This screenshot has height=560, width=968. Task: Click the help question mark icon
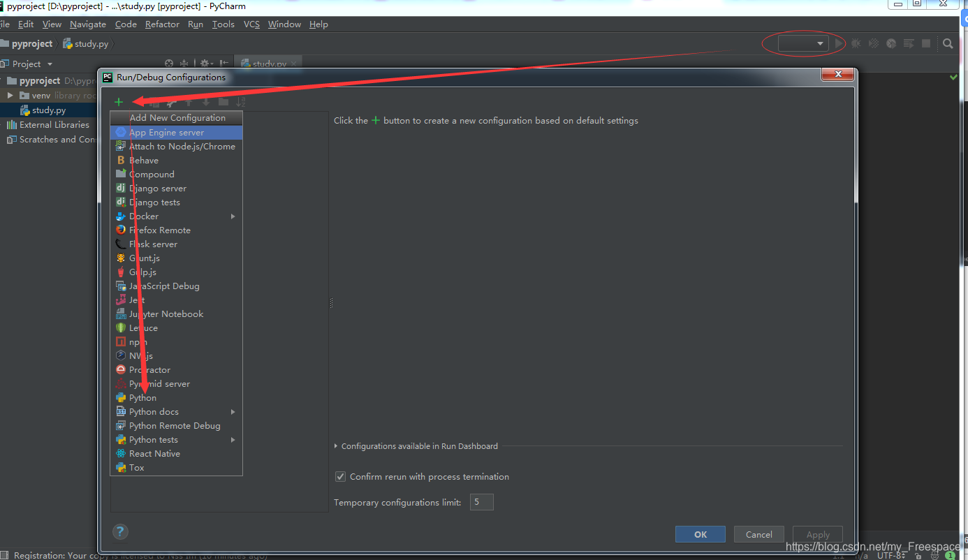pyautogui.click(x=120, y=532)
